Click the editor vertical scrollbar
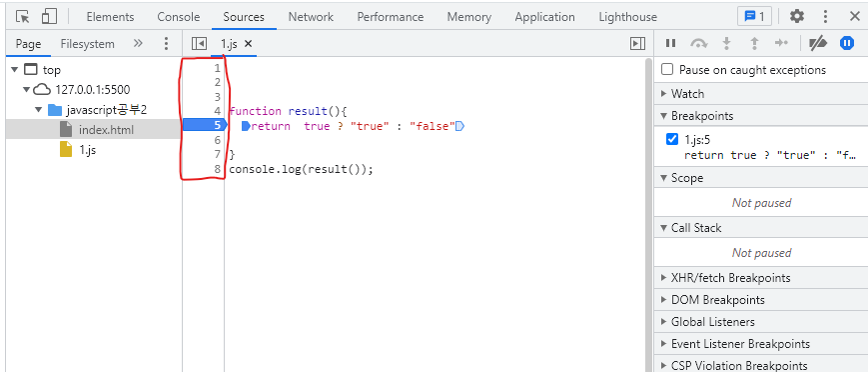This screenshot has width=868, height=372. coord(649,214)
